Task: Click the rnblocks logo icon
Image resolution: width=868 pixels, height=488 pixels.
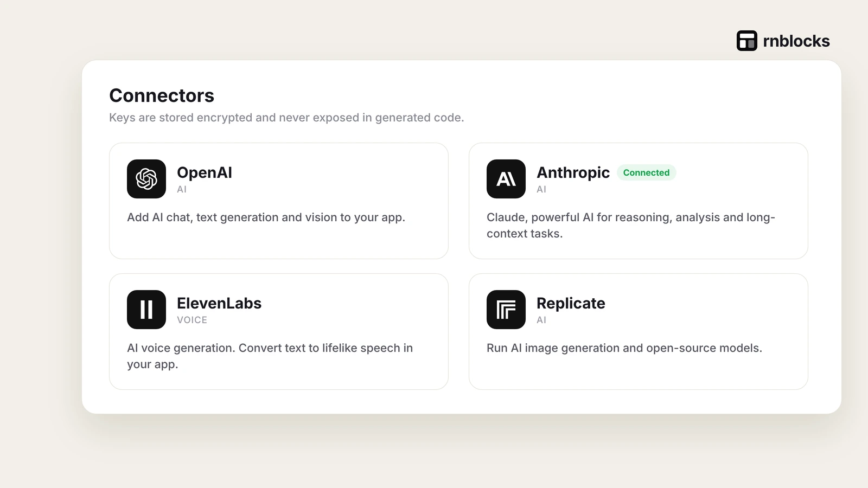Action: click(746, 41)
